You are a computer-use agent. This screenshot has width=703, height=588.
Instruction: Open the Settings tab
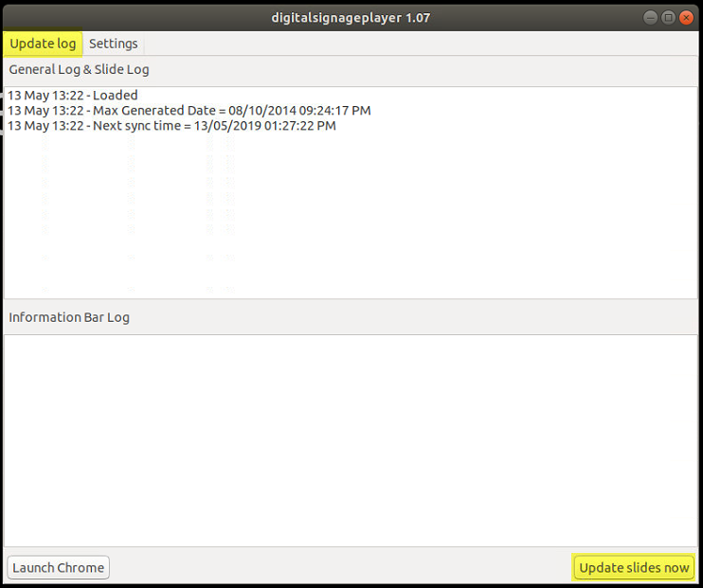click(114, 44)
